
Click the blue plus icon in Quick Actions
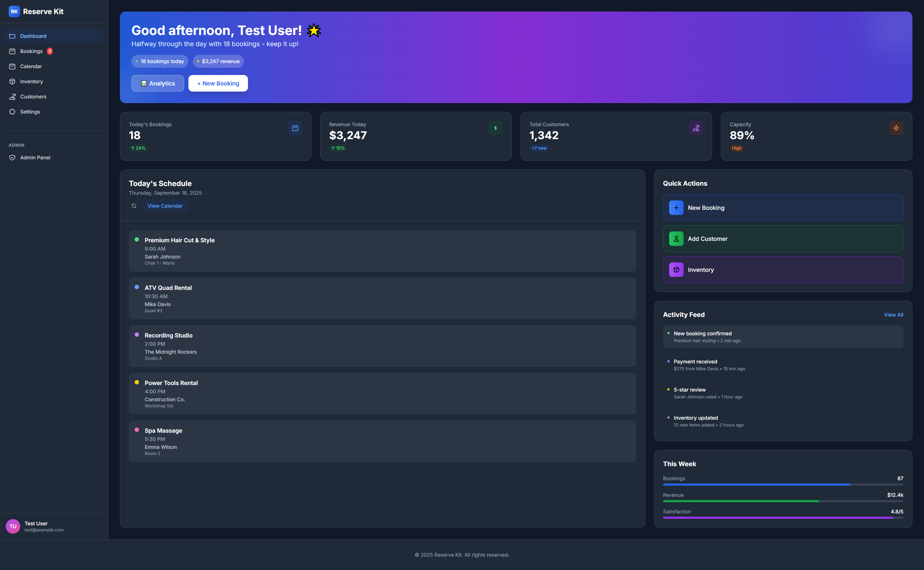point(676,208)
